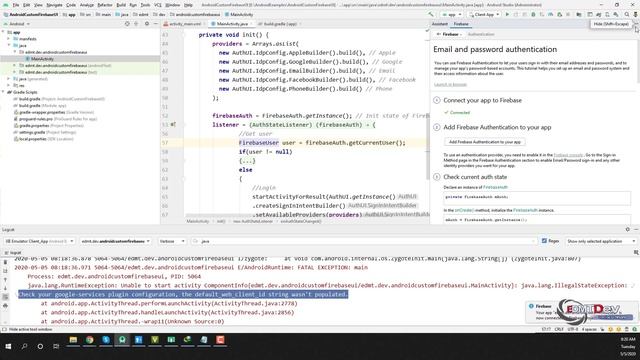Screen dimensions: 640x360
Task: Switch to build.gradle (app) editor tab
Action: (280, 24)
